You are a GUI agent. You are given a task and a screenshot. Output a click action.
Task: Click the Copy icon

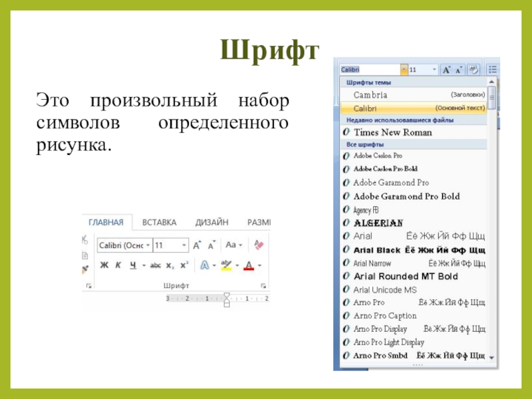coord(85,255)
